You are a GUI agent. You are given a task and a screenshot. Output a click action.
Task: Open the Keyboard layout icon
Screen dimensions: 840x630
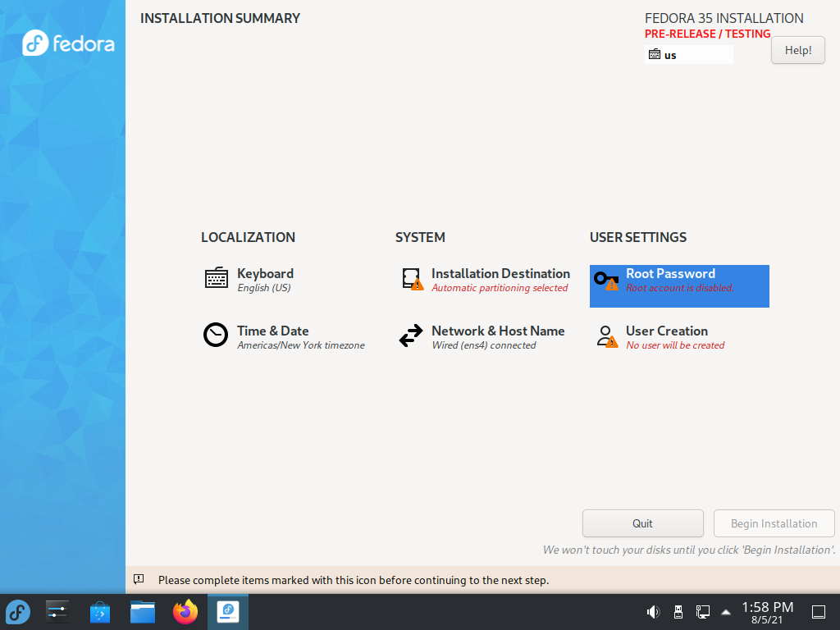click(x=217, y=278)
